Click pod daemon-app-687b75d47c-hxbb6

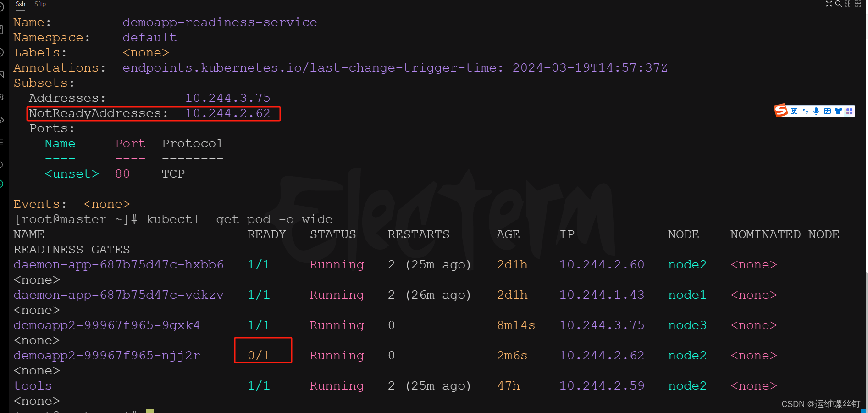pyautogui.click(x=119, y=265)
